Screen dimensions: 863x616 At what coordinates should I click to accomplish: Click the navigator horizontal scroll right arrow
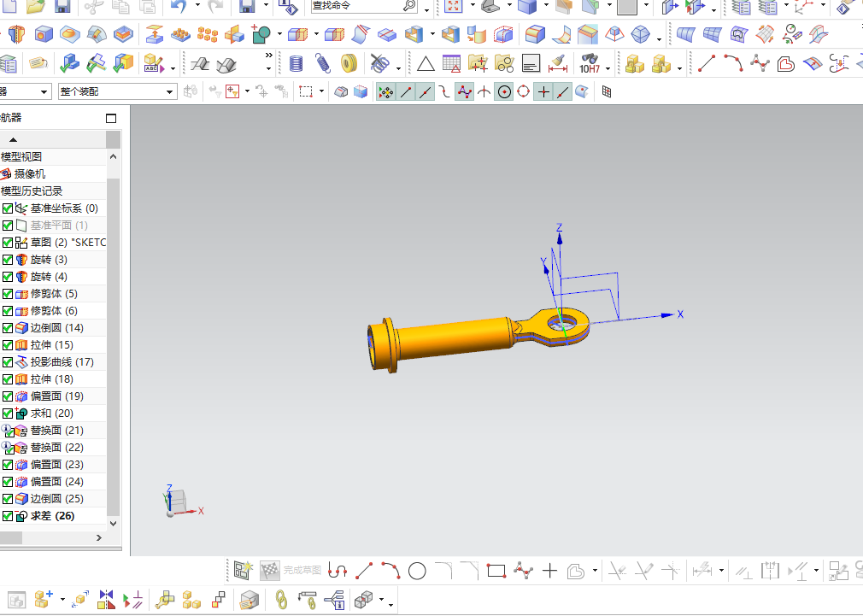(99, 538)
